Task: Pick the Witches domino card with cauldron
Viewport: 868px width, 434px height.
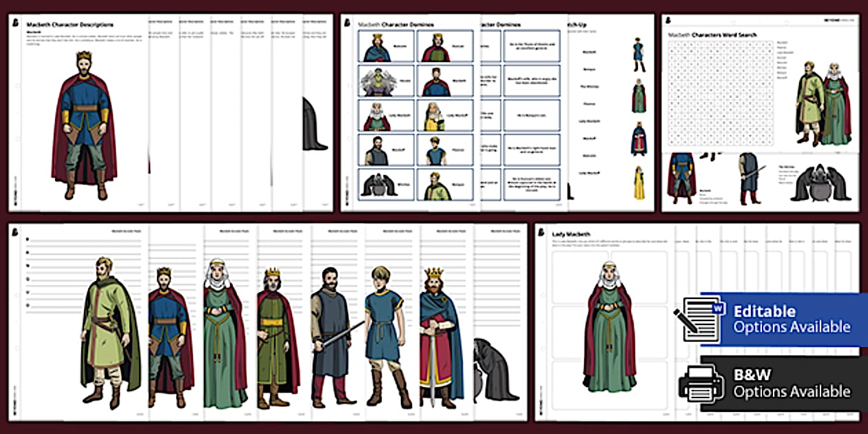Action: tap(386, 185)
